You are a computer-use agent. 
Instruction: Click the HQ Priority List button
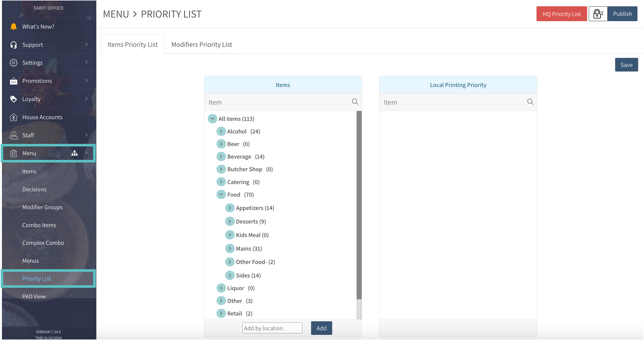(562, 14)
